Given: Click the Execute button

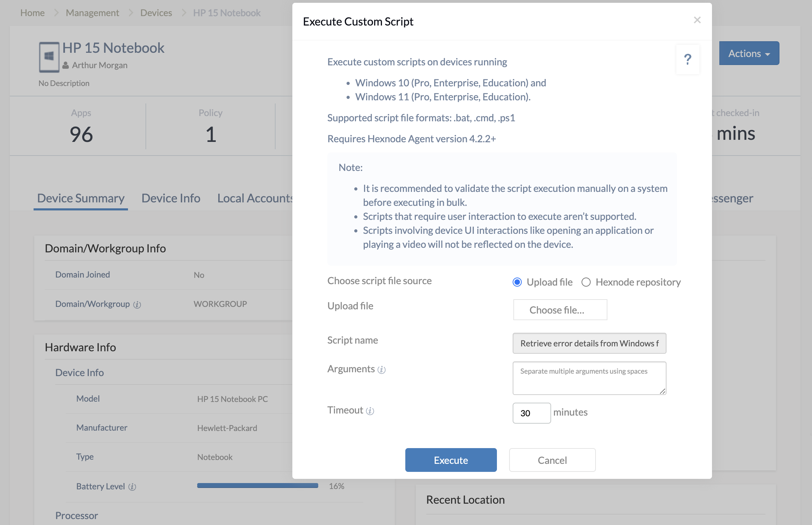Looking at the screenshot, I should click(451, 460).
